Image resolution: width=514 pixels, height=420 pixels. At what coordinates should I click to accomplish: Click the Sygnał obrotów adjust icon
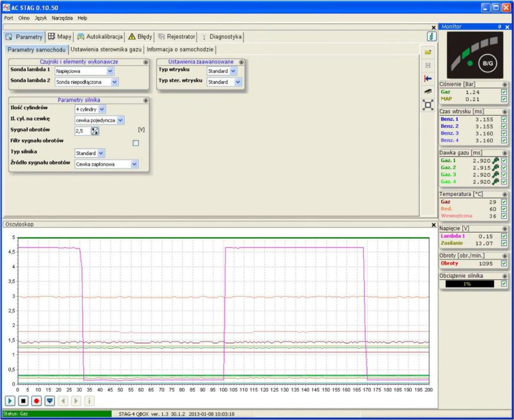(95, 131)
